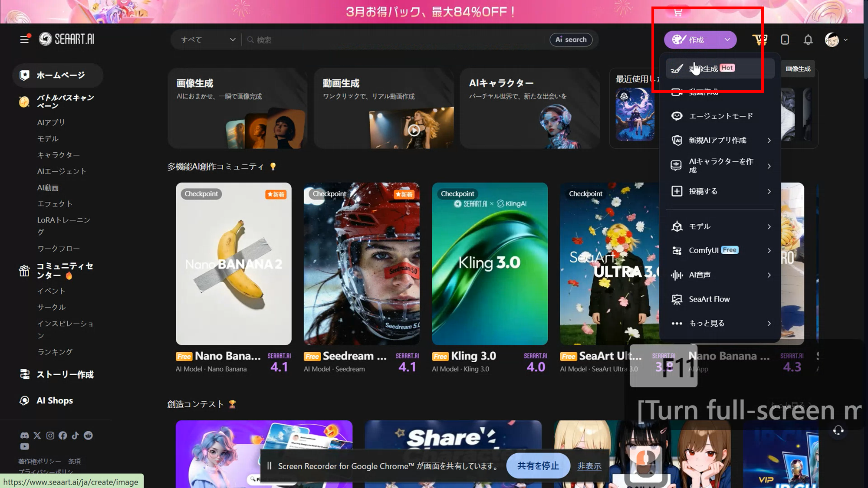Open the user profile avatar
868x488 pixels.
pos(832,39)
